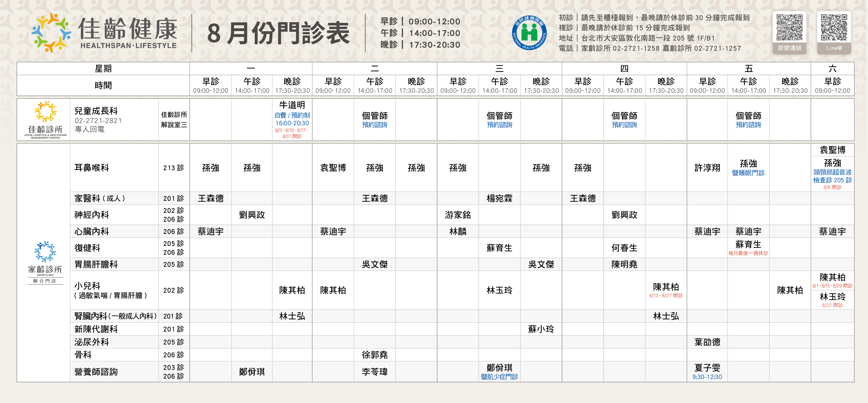Click 楊宛霖 in Wednesday afternoon slot
The height and width of the screenshot is (403, 868).
pos(499,198)
